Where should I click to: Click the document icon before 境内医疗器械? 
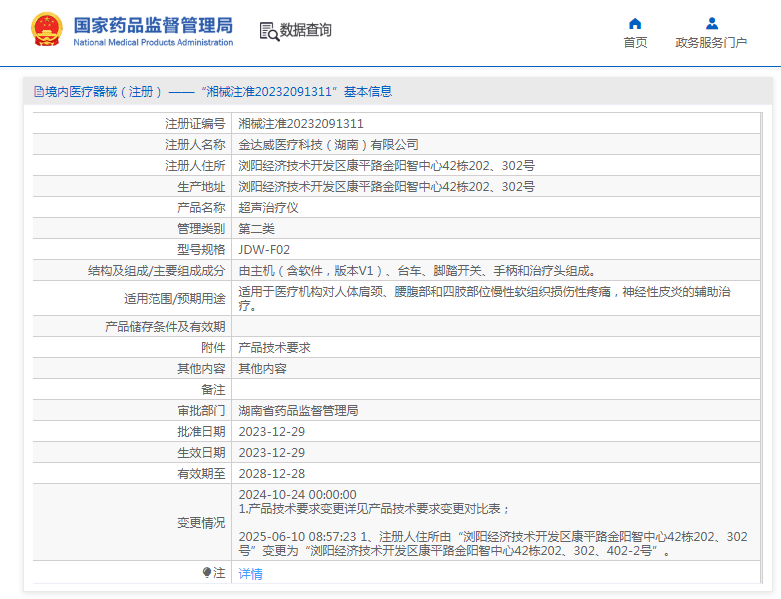(38, 92)
